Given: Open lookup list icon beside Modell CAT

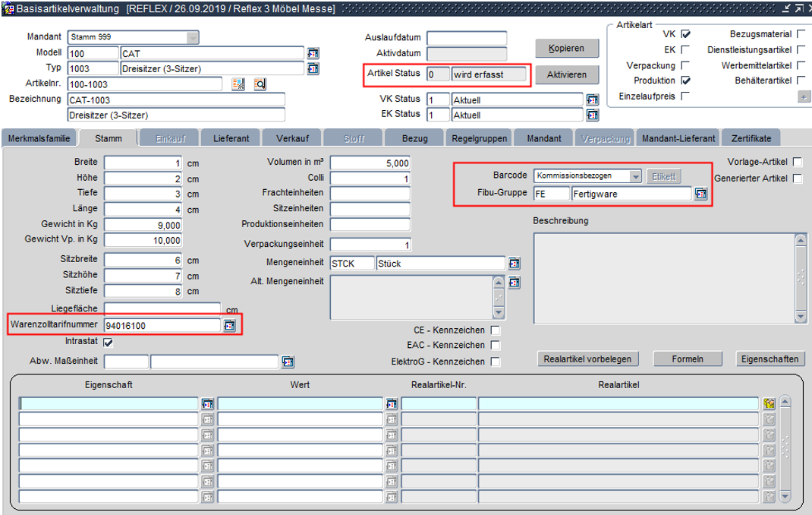Looking at the screenshot, I should click(x=313, y=53).
